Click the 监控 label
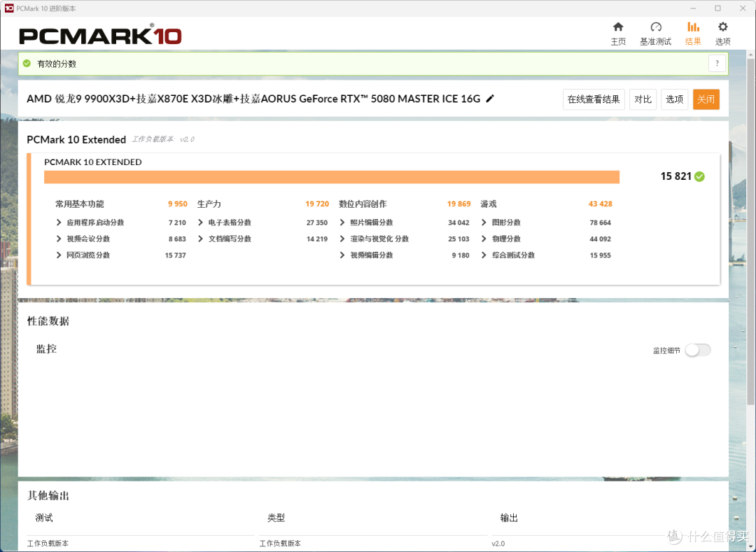This screenshot has width=756, height=552. pyautogui.click(x=47, y=349)
